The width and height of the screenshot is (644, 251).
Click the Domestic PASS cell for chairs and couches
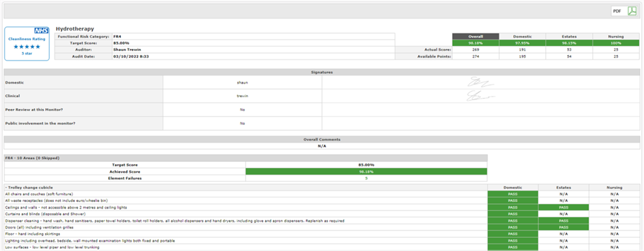(513, 194)
